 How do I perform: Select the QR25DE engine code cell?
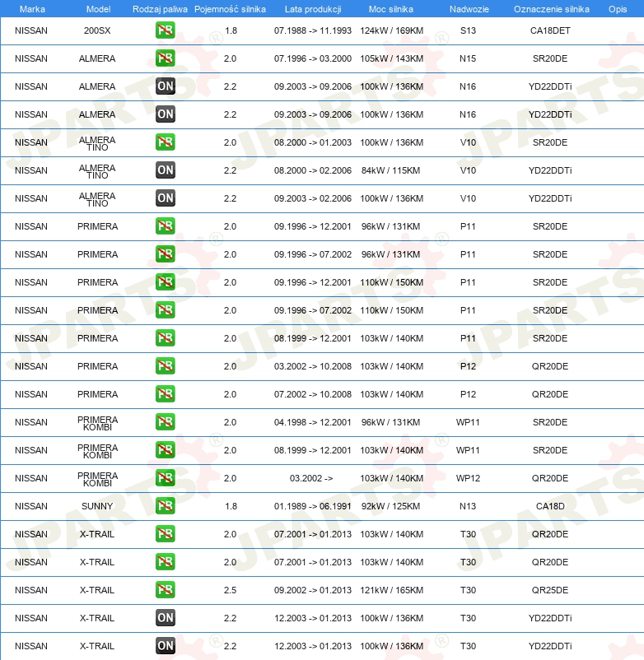(x=550, y=590)
